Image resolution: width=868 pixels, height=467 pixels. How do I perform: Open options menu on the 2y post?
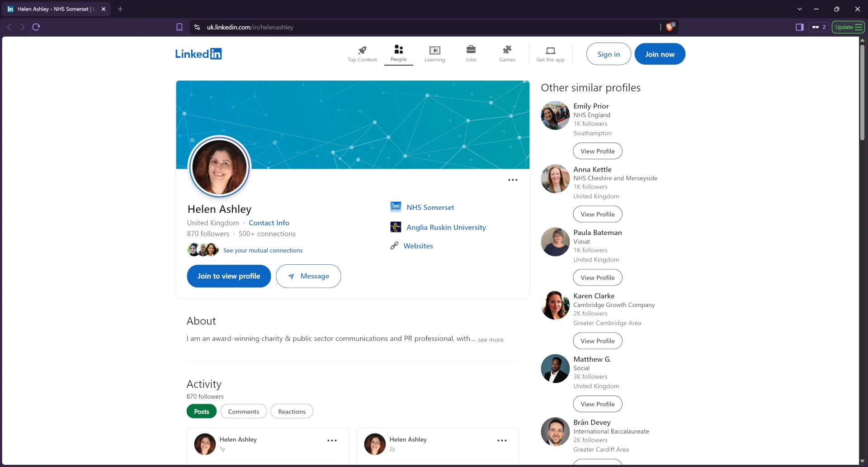pyautogui.click(x=502, y=440)
